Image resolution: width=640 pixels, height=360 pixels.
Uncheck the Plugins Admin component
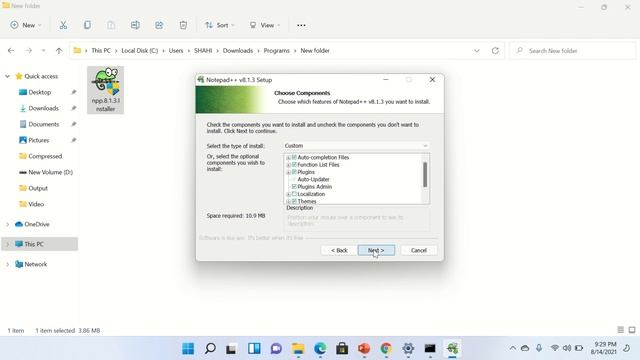pos(294,187)
